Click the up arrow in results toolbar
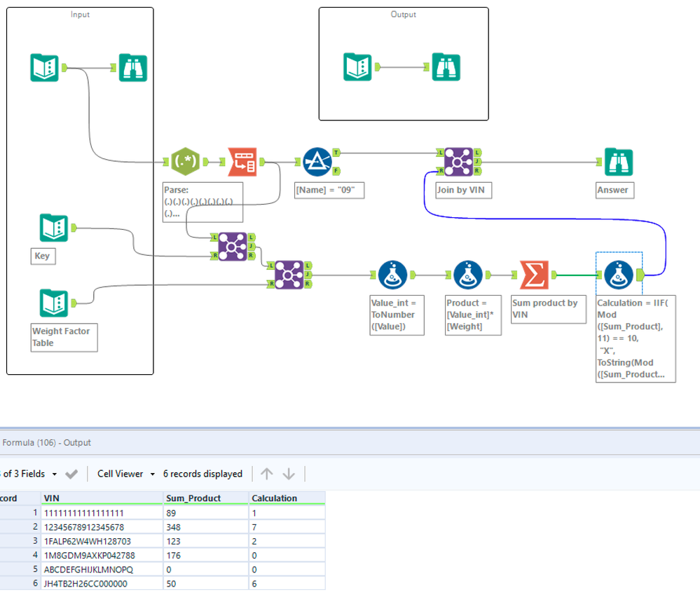Screen dimensions: 700x604 point(266,474)
